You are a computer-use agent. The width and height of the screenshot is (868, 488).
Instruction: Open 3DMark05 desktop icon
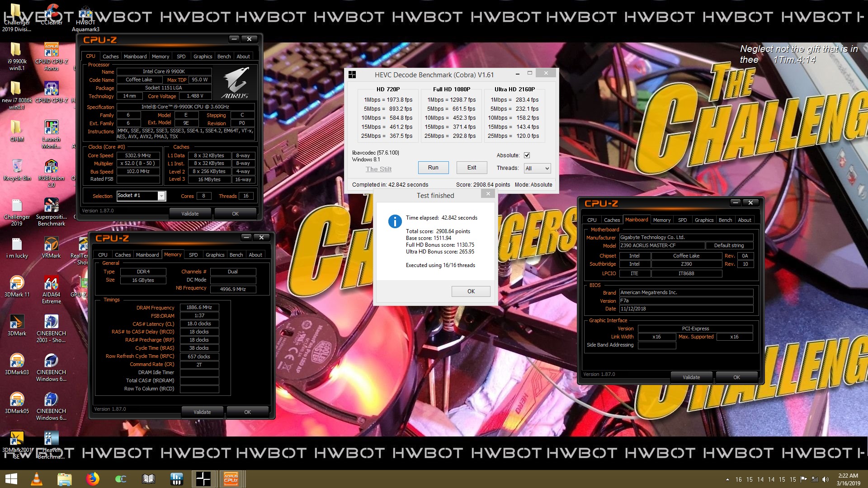[x=17, y=403]
